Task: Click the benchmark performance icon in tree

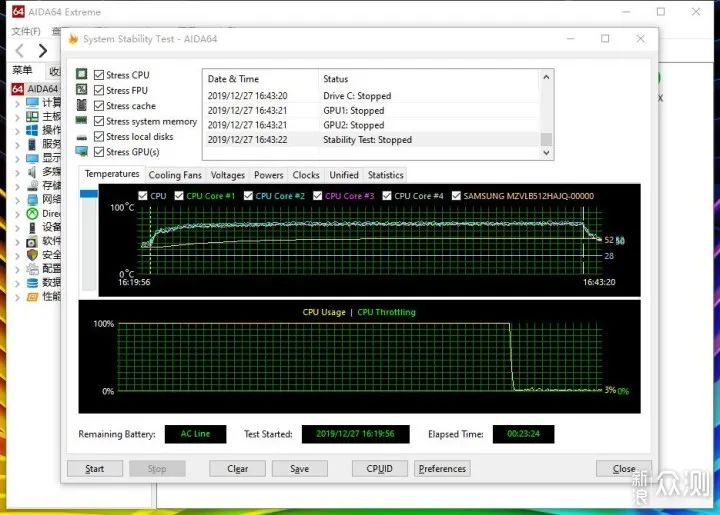Action: [32, 297]
